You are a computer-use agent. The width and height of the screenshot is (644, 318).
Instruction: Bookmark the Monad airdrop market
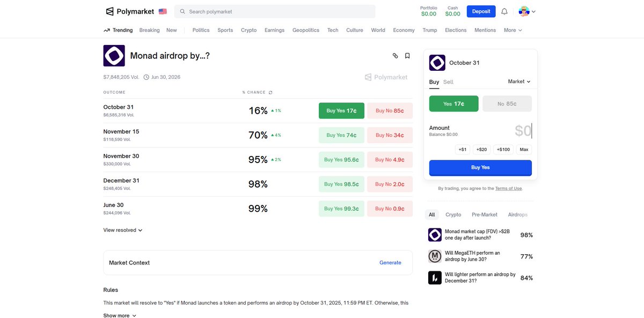[x=407, y=55]
